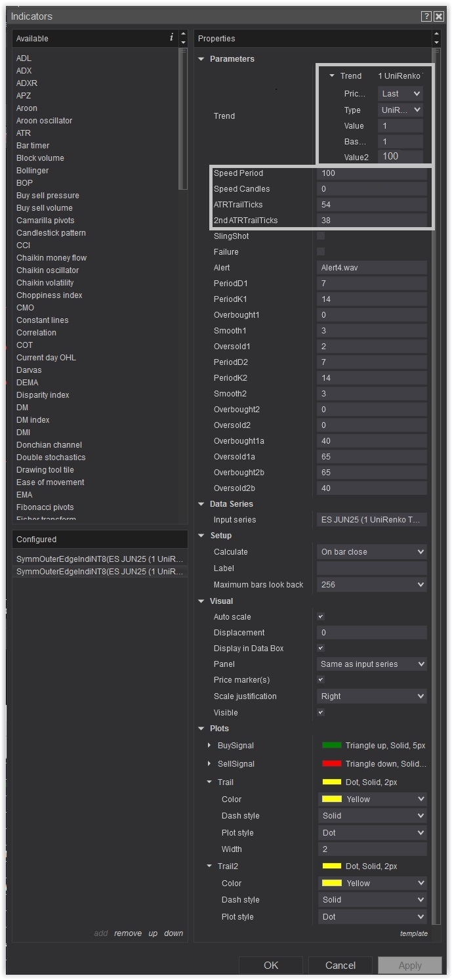452x980 pixels.
Task: Click the red SellSignal color swatch
Action: 332,764
